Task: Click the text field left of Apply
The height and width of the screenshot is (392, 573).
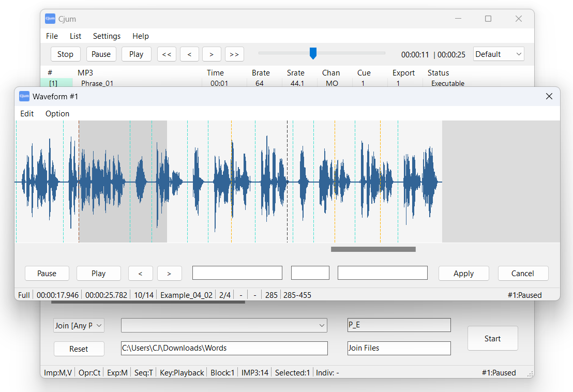Action: (383, 273)
